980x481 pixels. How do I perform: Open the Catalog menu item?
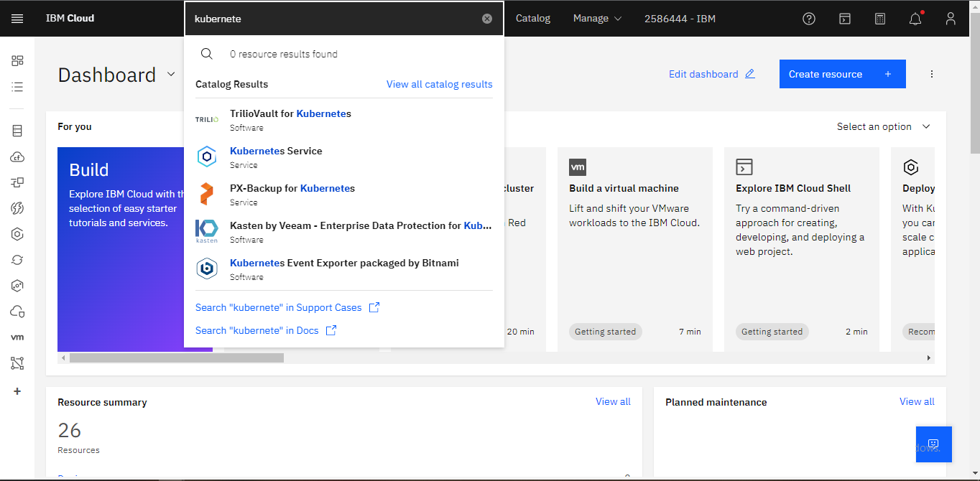533,19
